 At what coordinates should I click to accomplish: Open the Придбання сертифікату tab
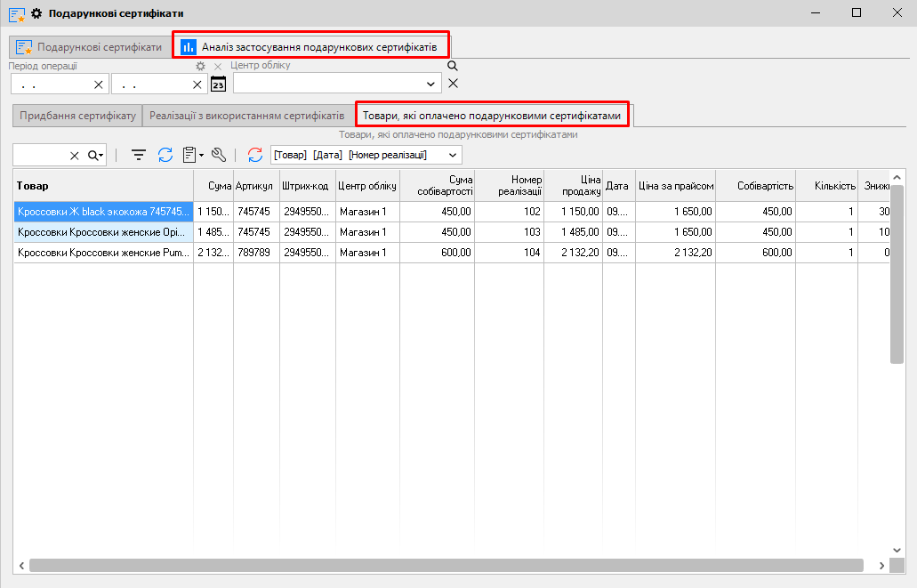pos(77,116)
